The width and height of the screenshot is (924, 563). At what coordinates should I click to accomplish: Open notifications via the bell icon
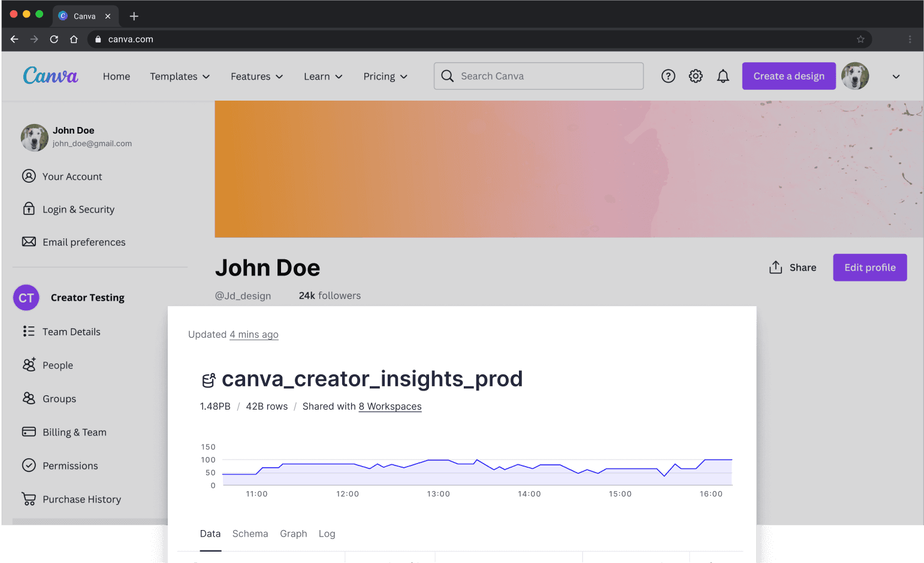pos(723,76)
